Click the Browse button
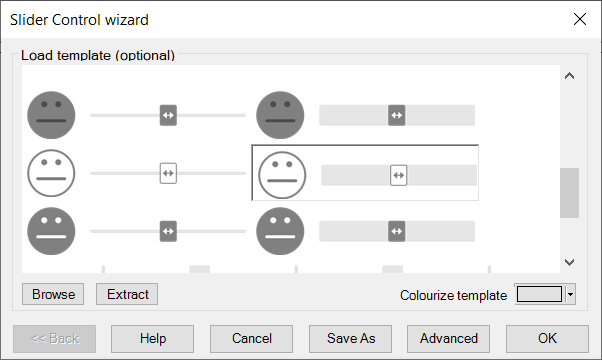Image resolution: width=602 pixels, height=360 pixels. pos(53,294)
